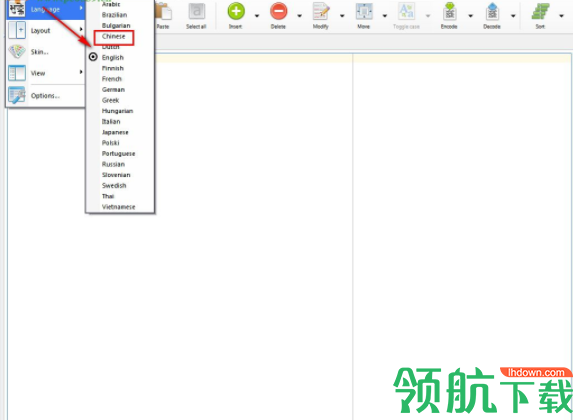573x420 pixels.
Task: Select Italian language entry
Action: 111,121
